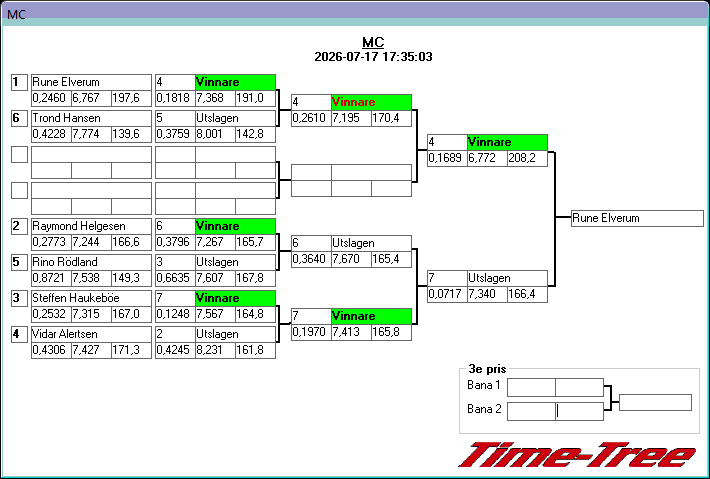Select reaction time 0,1689
The width and height of the screenshot is (710, 479).
point(447,158)
